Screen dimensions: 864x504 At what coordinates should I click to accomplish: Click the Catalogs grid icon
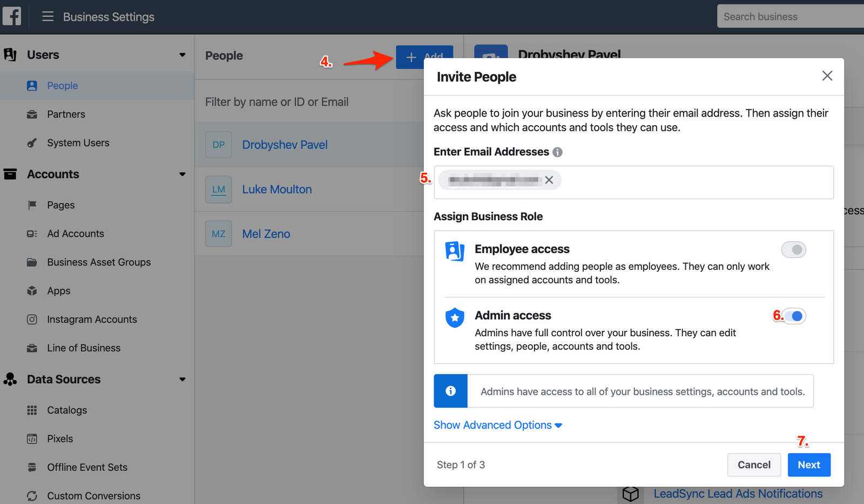pyautogui.click(x=32, y=410)
